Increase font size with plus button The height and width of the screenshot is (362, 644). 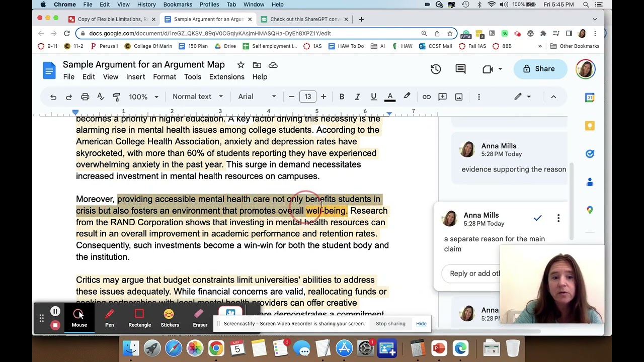tap(324, 97)
